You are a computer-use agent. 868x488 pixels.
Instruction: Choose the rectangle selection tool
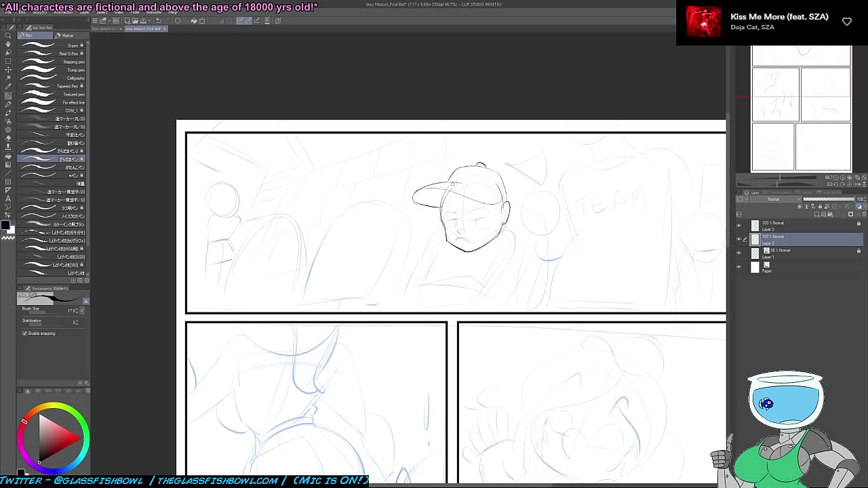point(8,61)
